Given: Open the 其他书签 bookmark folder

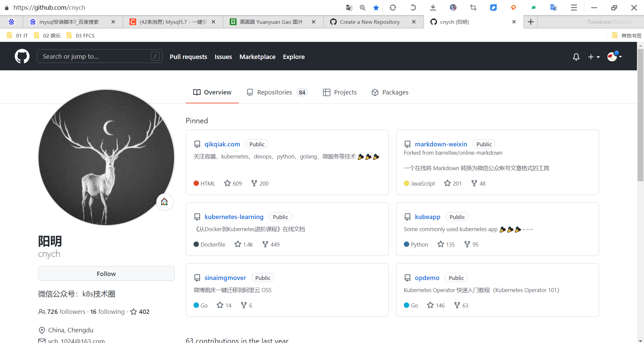Looking at the screenshot, I should pos(627,36).
